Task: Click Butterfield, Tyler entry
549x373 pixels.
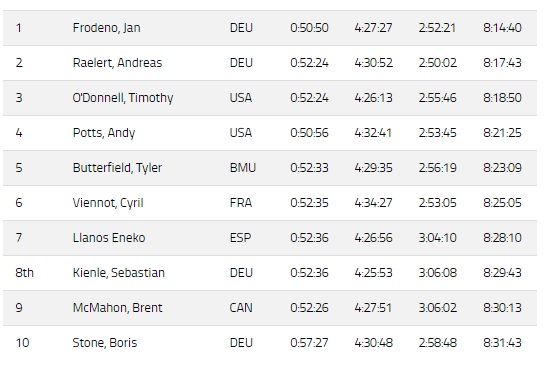Action: tap(117, 168)
